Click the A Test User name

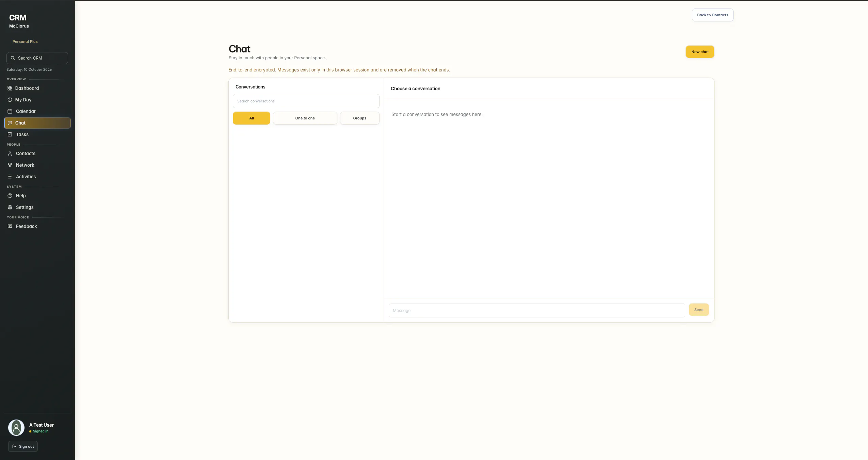click(x=42, y=425)
